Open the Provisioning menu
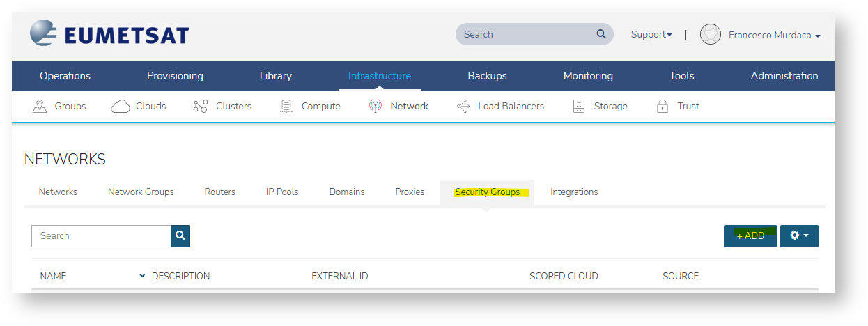 point(175,76)
